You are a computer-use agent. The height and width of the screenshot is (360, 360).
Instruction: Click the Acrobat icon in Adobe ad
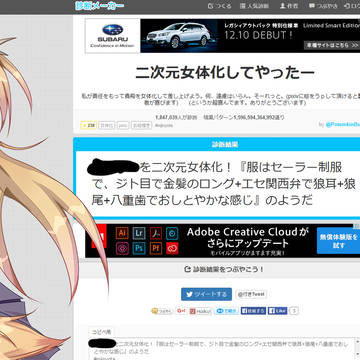point(155,233)
